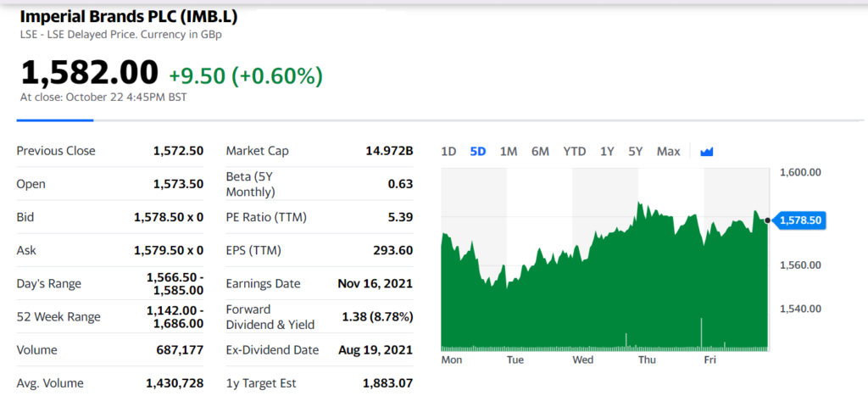Select the Max chart range
Viewport: 868px width, 407px height.
668,151
